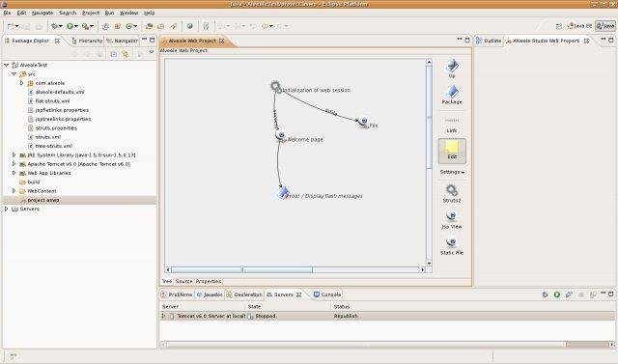Expand the com.alveole package
This screenshot has height=364, width=618.
coord(21,83)
